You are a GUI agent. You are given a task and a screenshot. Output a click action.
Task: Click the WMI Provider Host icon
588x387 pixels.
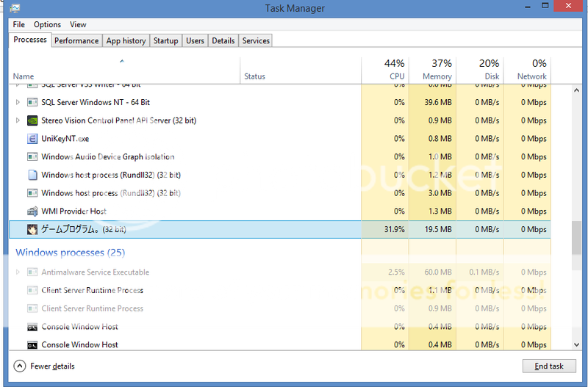pos(32,211)
